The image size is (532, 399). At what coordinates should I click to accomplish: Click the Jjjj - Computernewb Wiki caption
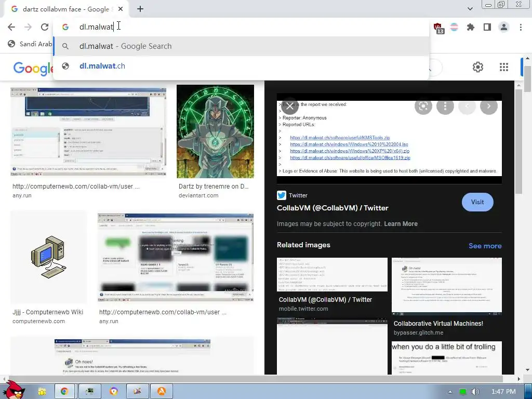click(48, 312)
